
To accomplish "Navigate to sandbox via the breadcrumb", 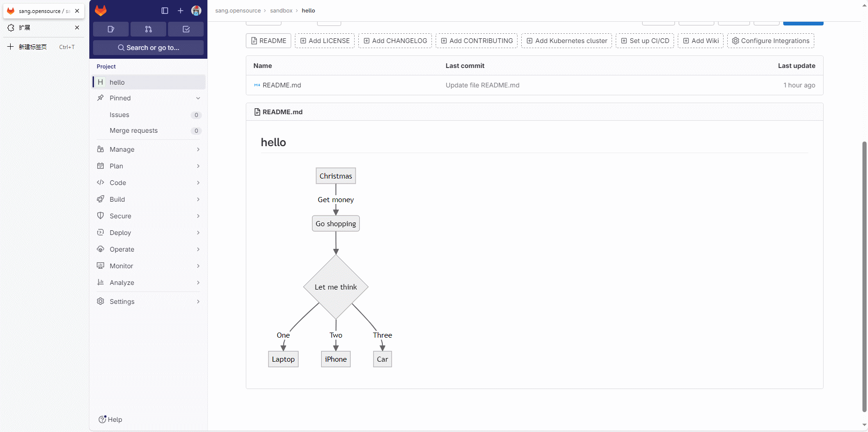I will [281, 10].
